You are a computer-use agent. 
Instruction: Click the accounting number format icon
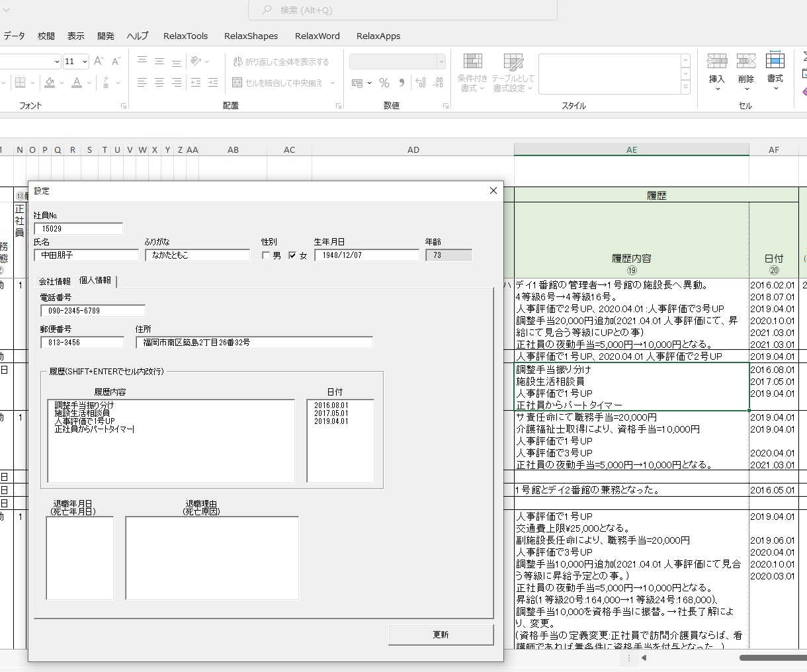357,83
